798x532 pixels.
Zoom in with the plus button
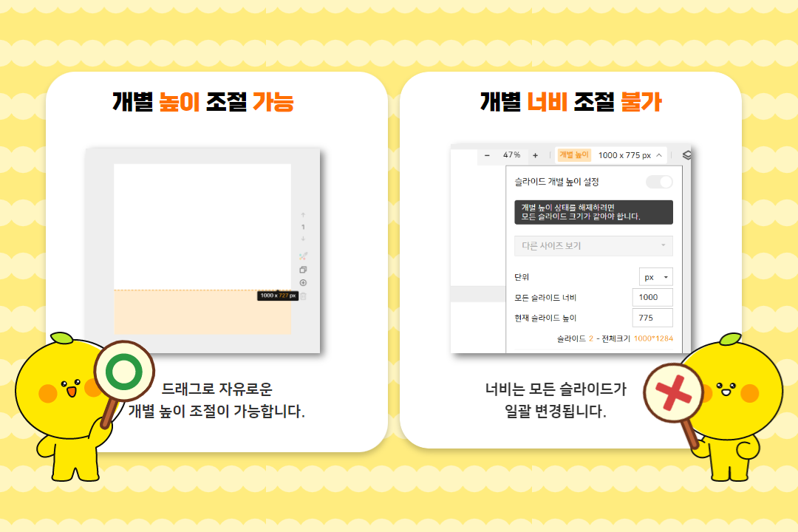536,155
